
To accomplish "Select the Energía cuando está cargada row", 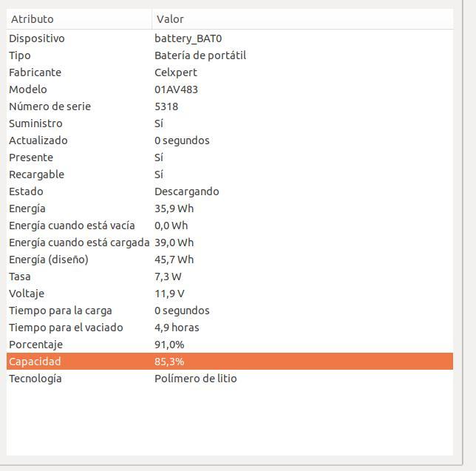I will coord(230,243).
